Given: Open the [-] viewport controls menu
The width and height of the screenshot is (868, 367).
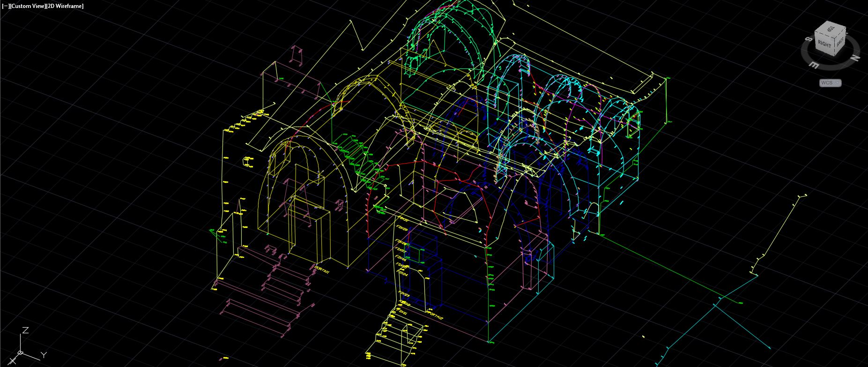Looking at the screenshot, I should [5, 6].
